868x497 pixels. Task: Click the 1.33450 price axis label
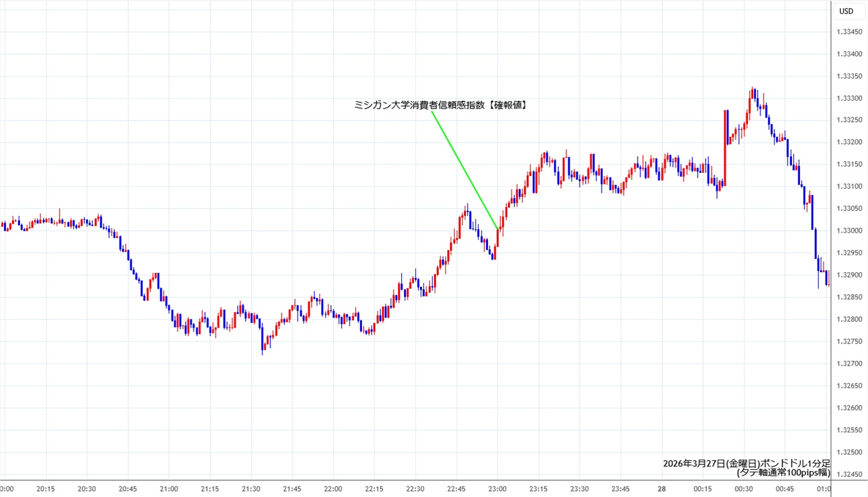click(x=849, y=31)
